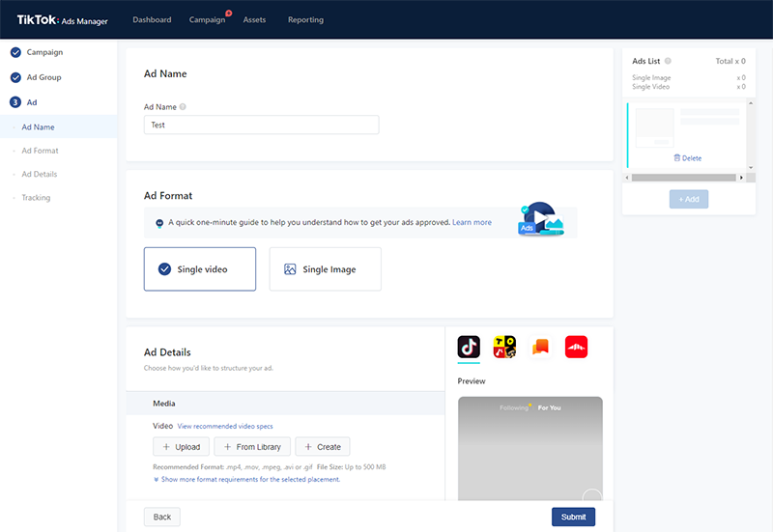Click the guide tip bot icon
Image resolution: width=773 pixels, height=532 pixels.
coord(159,223)
